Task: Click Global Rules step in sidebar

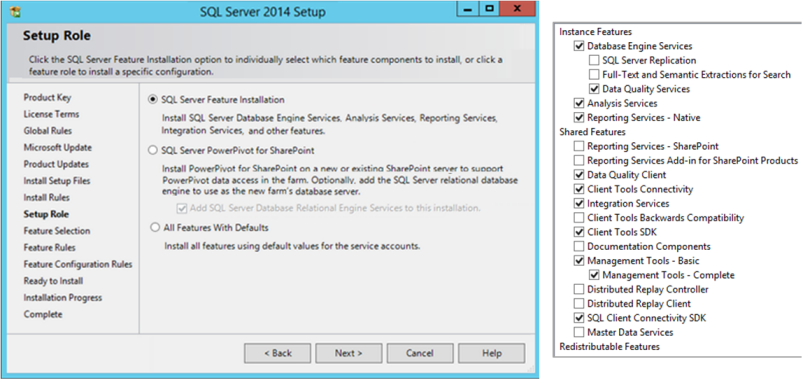Action: tap(48, 131)
